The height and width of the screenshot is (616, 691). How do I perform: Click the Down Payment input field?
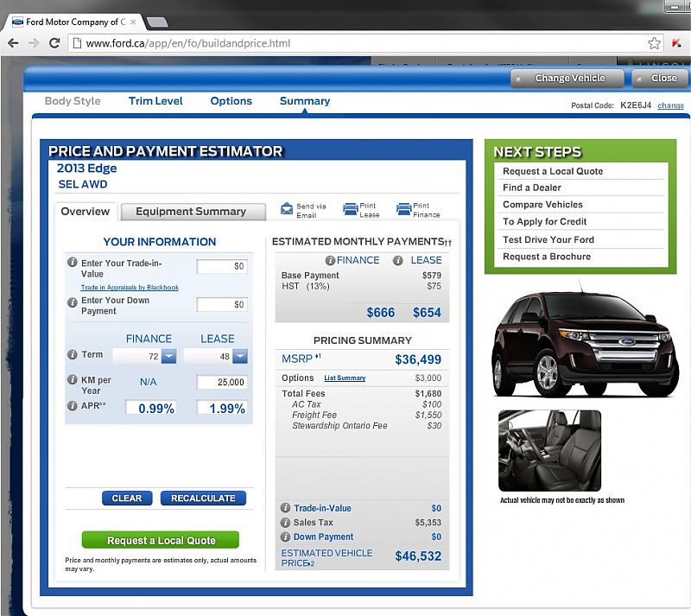tap(222, 304)
